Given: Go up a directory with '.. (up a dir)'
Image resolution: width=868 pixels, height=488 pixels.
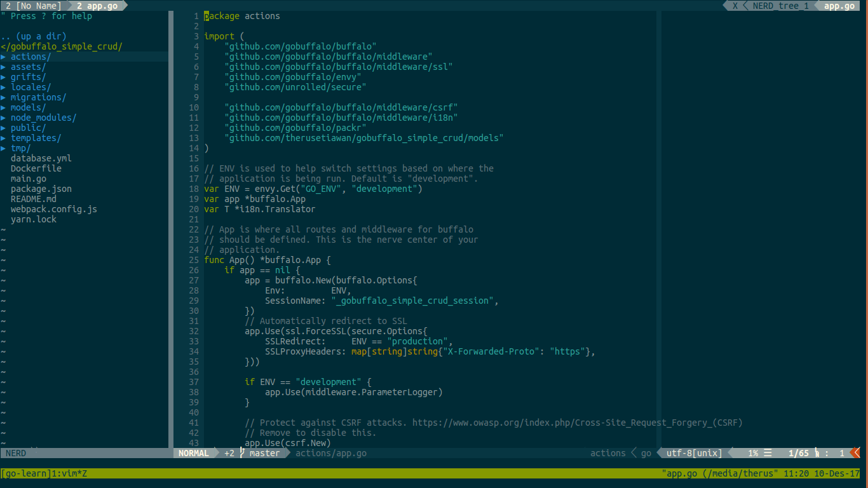Looking at the screenshot, I should 34,36.
